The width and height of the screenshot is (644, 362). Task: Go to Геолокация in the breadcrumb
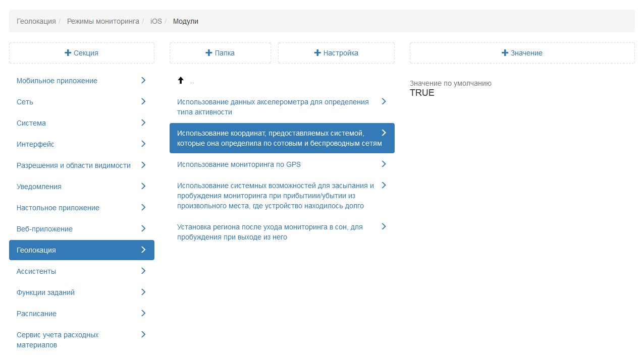click(36, 21)
